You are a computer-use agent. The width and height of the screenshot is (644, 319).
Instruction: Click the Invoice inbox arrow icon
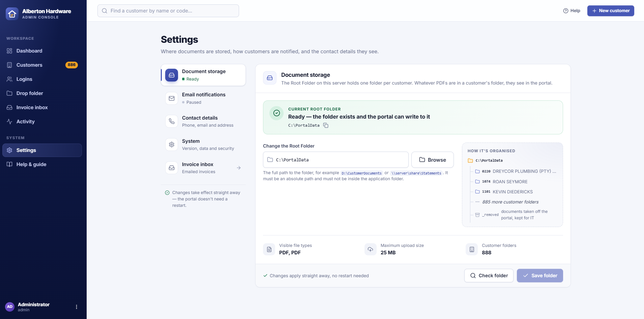(x=239, y=168)
